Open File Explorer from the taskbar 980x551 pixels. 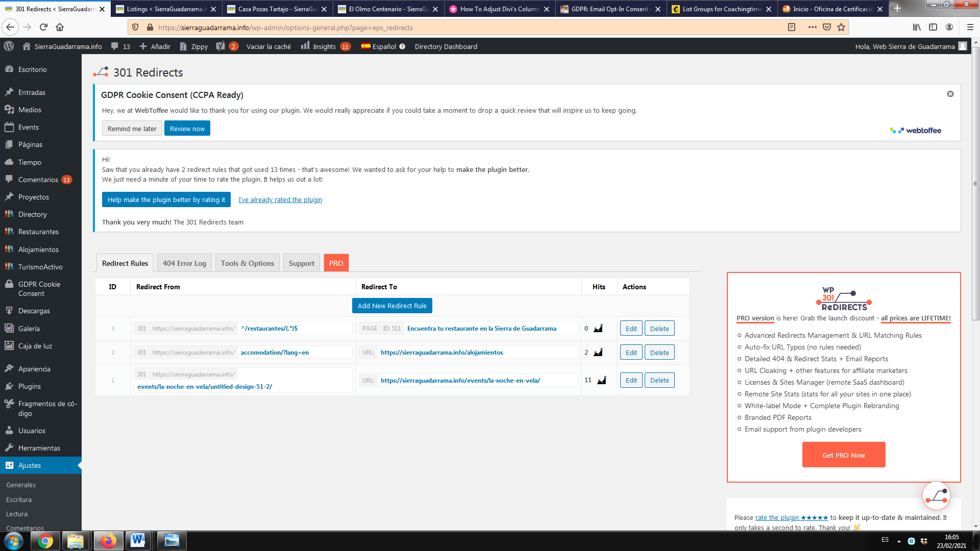(x=76, y=541)
